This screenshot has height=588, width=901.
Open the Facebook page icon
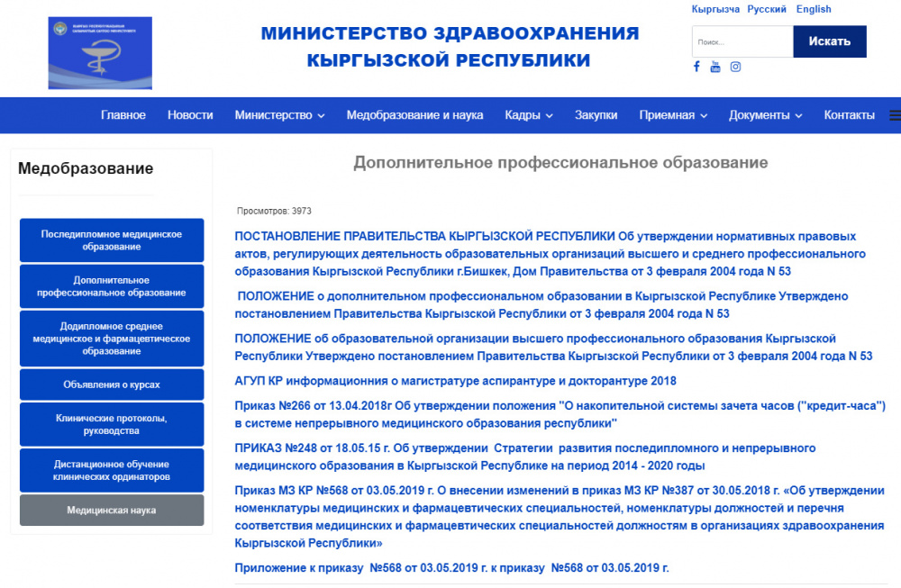click(x=696, y=66)
